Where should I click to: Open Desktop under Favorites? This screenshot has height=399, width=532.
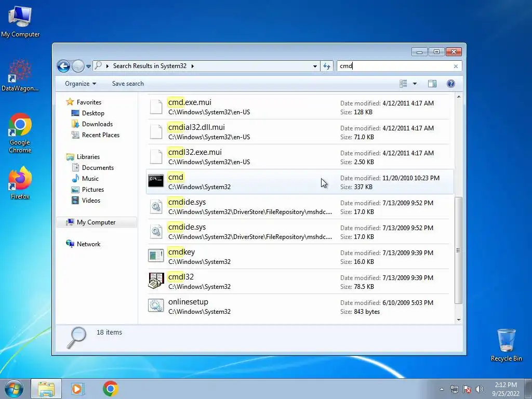click(x=93, y=113)
